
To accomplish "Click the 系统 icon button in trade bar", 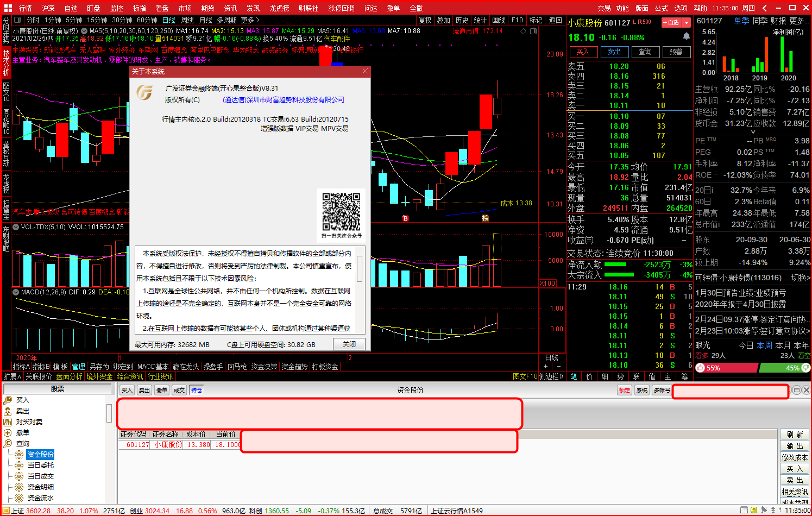I will 642,391.
